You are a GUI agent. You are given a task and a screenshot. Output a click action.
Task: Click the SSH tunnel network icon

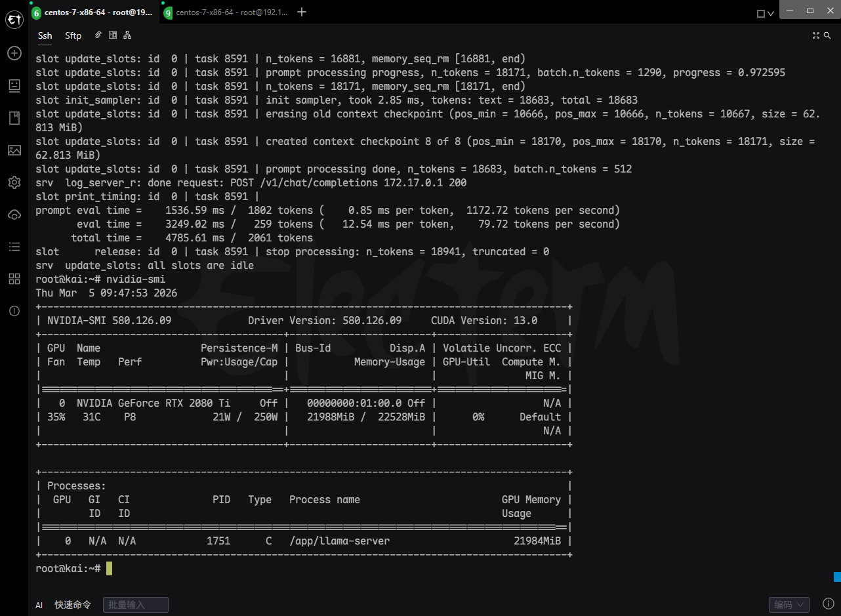point(127,35)
